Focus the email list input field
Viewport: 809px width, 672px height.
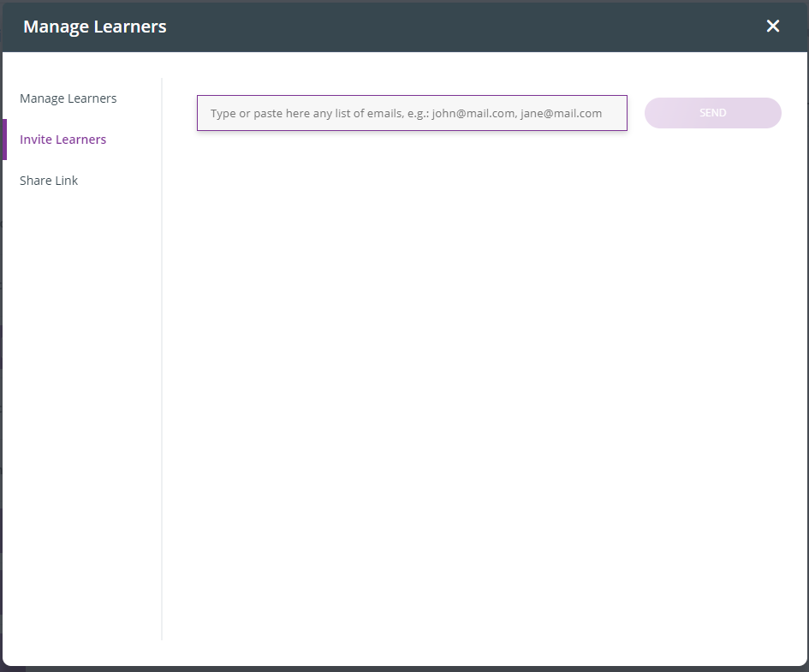(x=412, y=113)
